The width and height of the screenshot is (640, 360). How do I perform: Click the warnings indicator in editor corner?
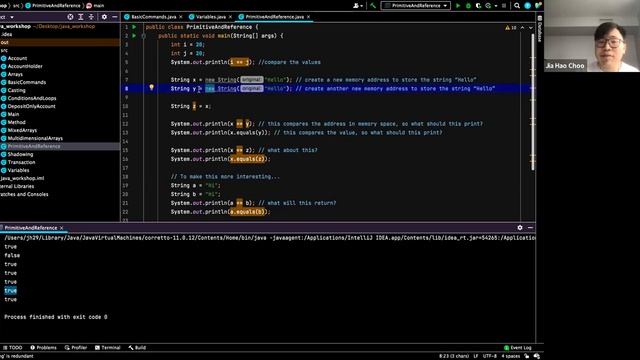[x=511, y=28]
